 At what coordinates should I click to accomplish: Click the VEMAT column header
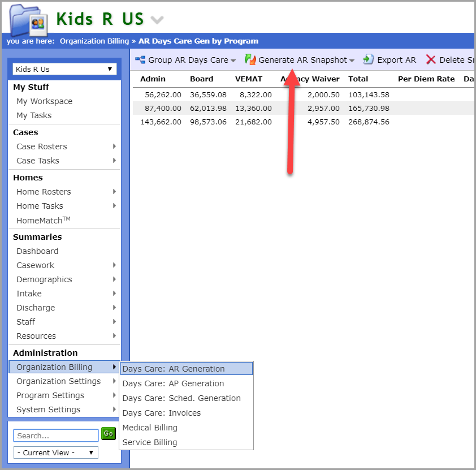[249, 79]
